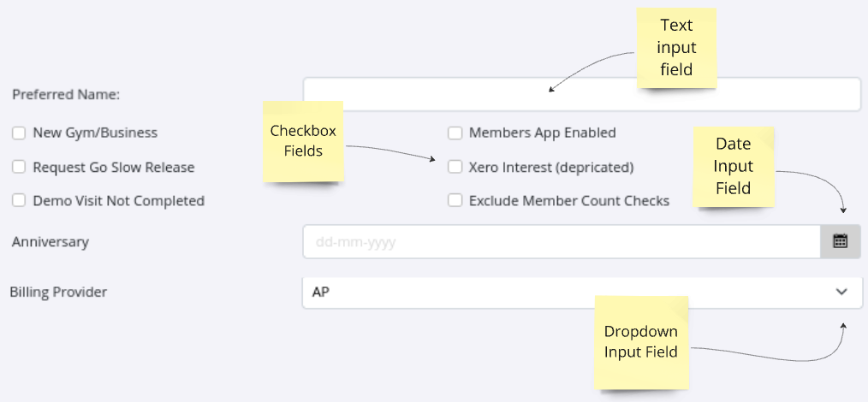
Task: Check the Demo Visit Not Completed box
Action: (x=19, y=201)
